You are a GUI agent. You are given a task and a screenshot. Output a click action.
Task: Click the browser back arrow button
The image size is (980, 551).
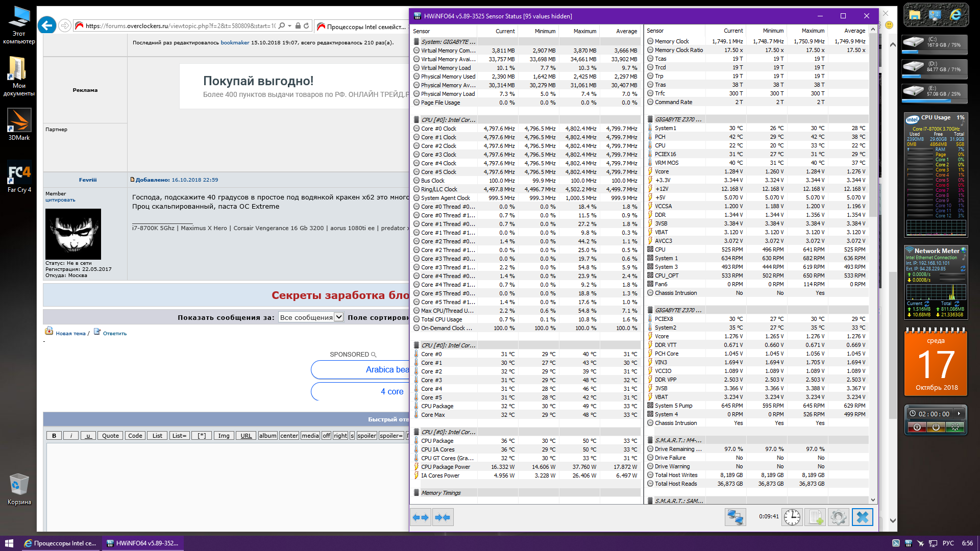click(47, 25)
